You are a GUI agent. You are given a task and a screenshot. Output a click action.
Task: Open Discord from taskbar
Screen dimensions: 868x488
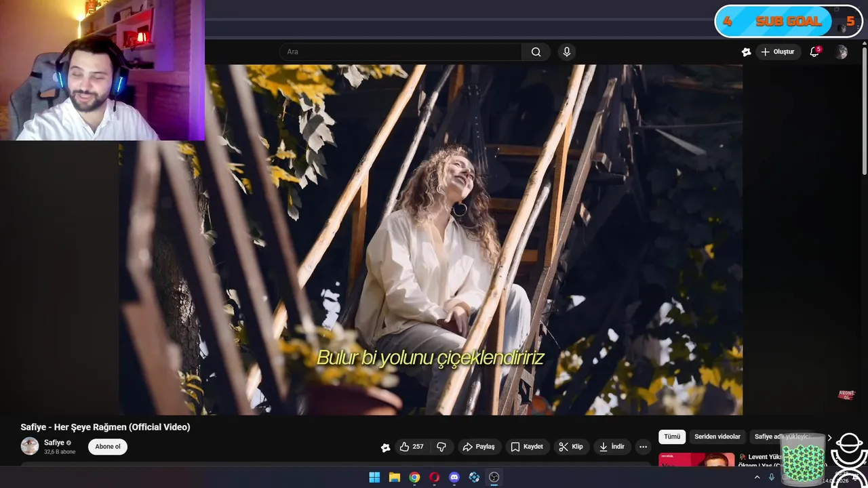(454, 477)
